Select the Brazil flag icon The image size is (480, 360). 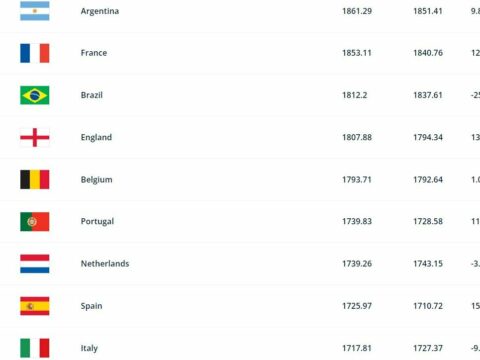pyautogui.click(x=35, y=95)
